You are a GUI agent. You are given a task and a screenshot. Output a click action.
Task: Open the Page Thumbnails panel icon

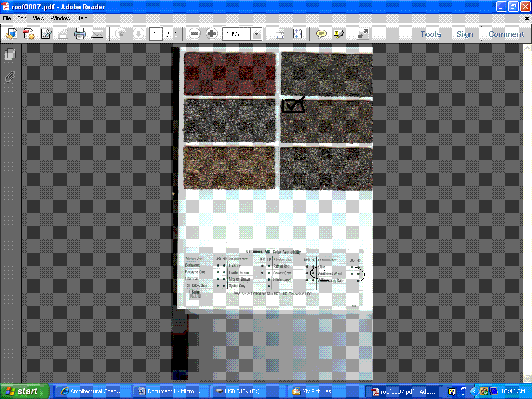pos(10,55)
